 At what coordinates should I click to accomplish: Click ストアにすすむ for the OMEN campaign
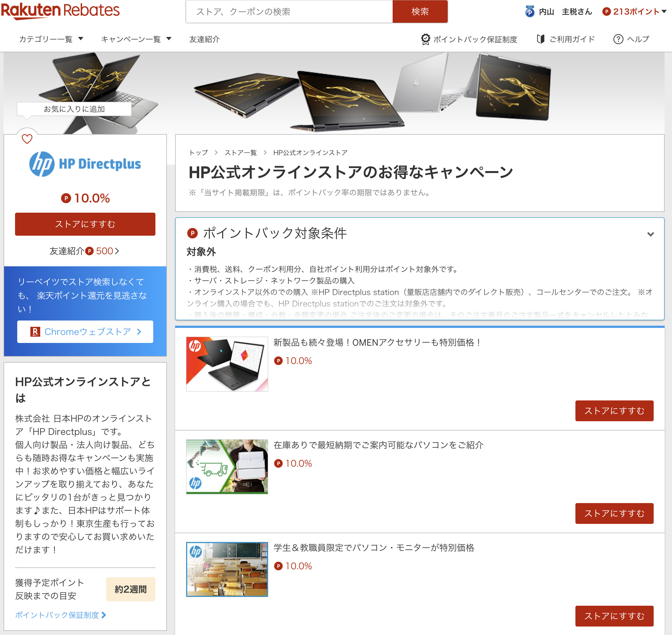coord(614,411)
